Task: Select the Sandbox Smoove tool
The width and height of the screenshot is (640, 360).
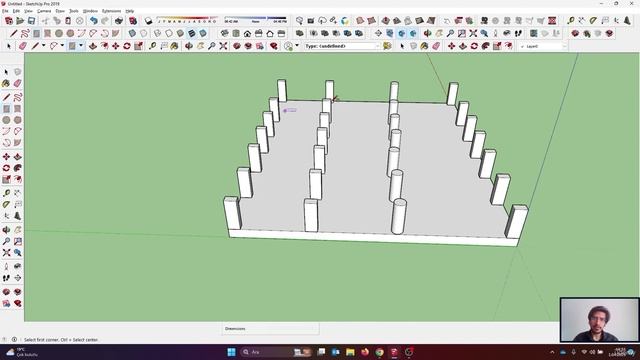Action: [x=386, y=21]
